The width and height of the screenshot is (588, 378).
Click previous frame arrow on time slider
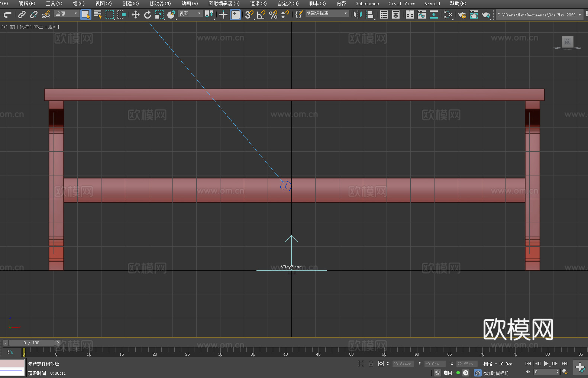pyautogui.click(x=5, y=343)
